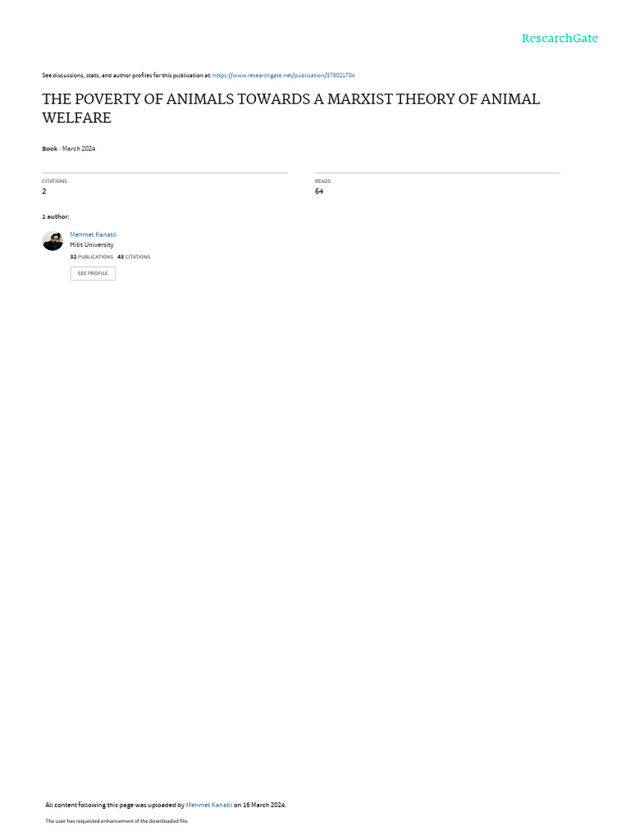
Task: Click Mehmet Kanatli's profile avatar photo
Action: 52,241
